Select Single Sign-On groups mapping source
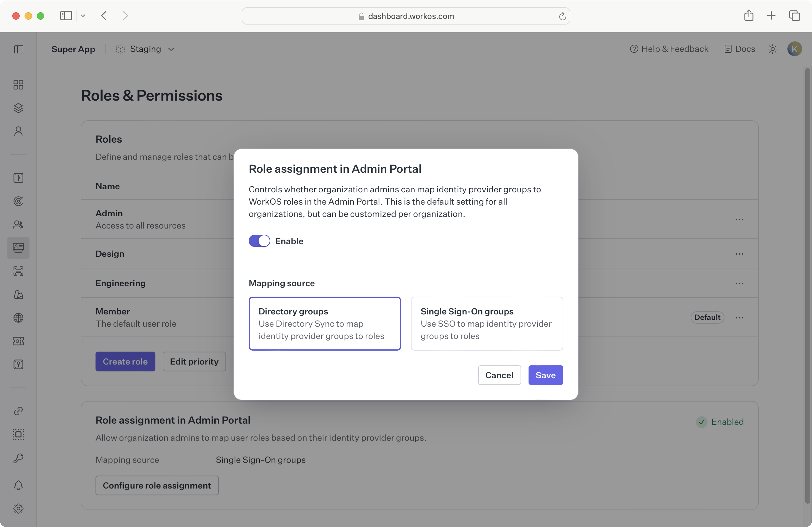This screenshot has width=812, height=527. (x=486, y=324)
